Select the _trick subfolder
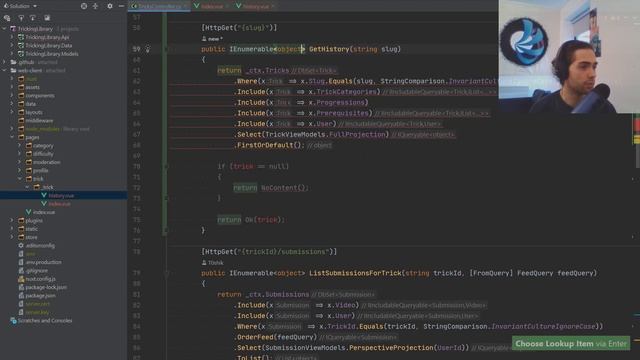The image size is (640, 360). click(44, 187)
